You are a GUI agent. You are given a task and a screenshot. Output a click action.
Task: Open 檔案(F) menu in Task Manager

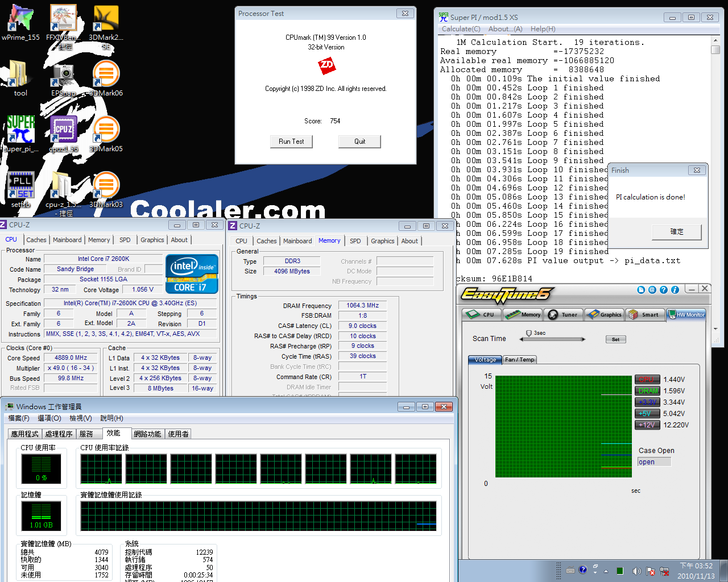coord(19,418)
